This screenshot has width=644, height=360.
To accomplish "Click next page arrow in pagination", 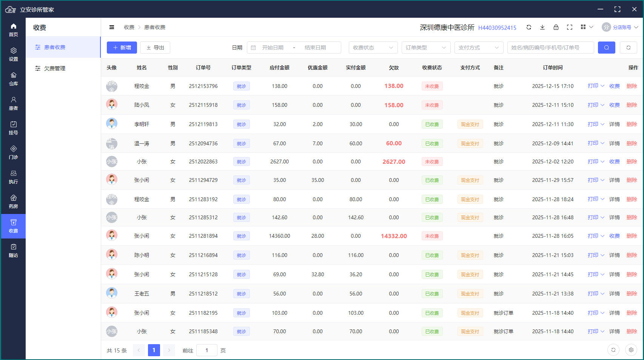I will 169,350.
